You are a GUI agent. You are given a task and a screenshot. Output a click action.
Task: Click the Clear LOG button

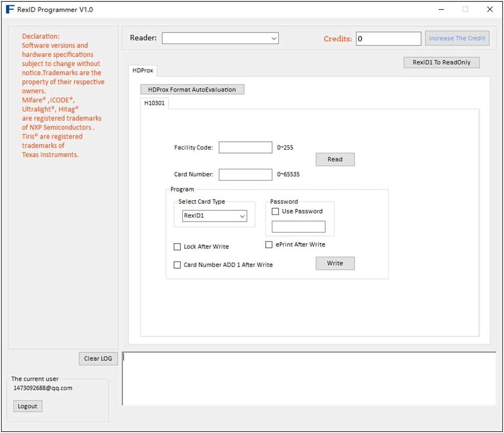click(98, 358)
